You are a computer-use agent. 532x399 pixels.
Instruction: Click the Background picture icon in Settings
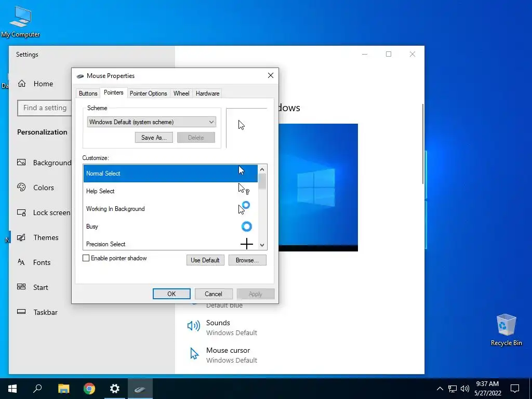(x=21, y=162)
